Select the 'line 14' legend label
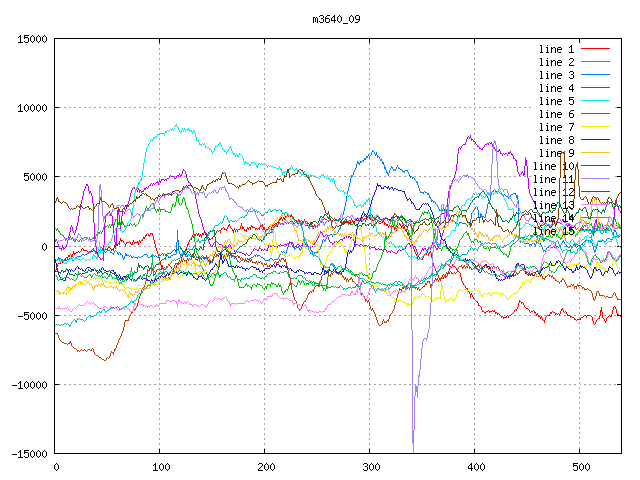The height and width of the screenshot is (480, 640). click(x=553, y=218)
